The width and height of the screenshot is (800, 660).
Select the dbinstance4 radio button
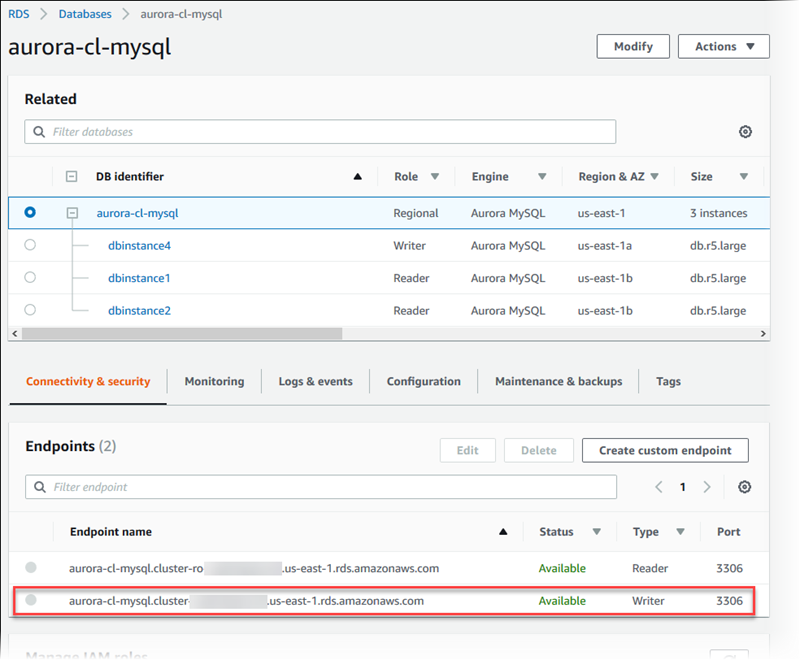29,245
